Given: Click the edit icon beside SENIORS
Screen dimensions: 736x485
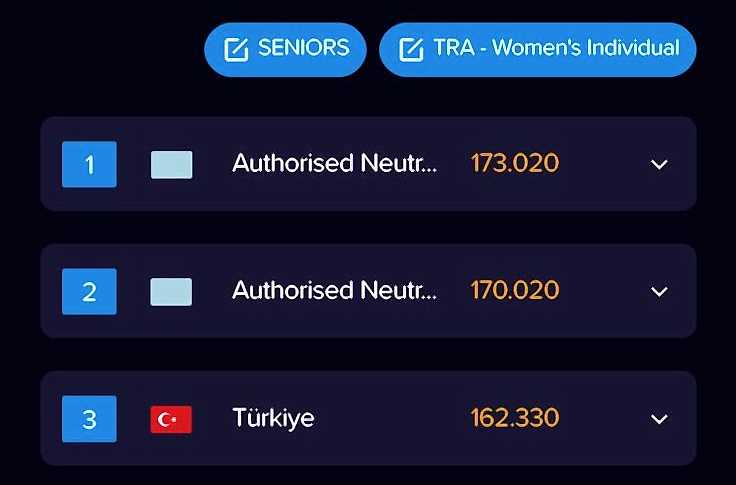Looking at the screenshot, I should click(x=236, y=49).
